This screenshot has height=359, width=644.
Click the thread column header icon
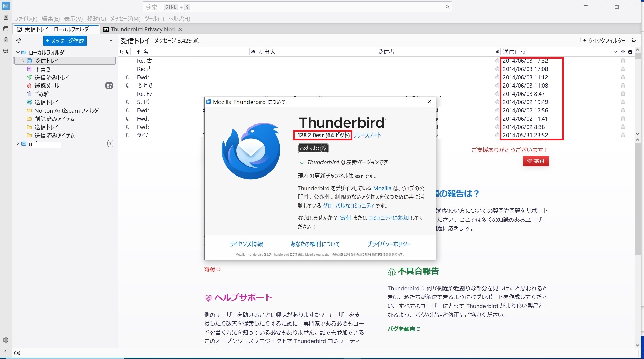point(121,52)
